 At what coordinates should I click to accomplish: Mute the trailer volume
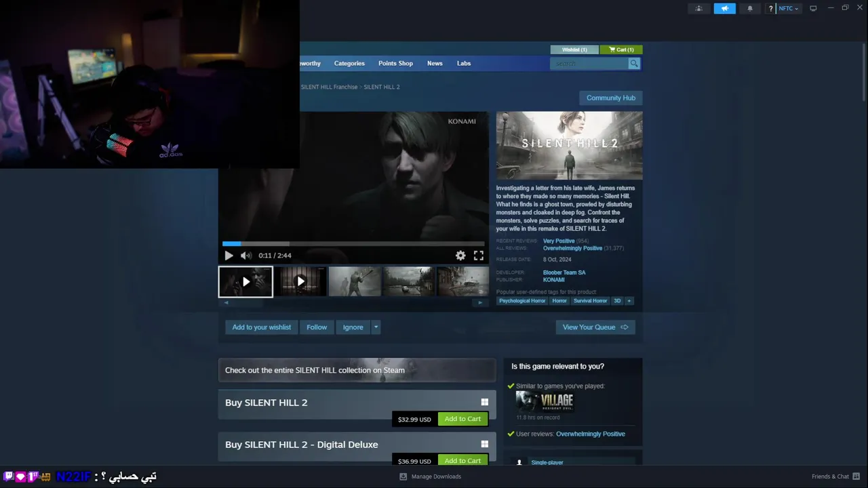pos(245,256)
